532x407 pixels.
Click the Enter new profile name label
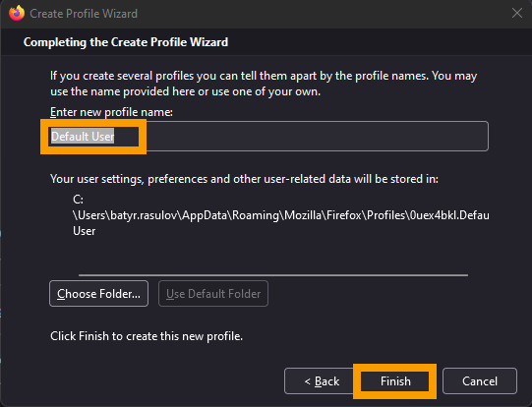(x=111, y=112)
